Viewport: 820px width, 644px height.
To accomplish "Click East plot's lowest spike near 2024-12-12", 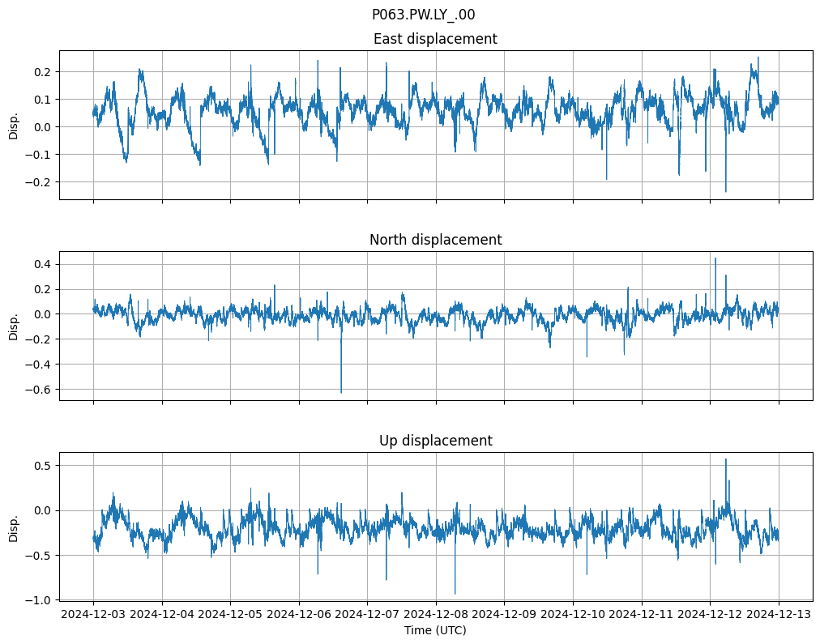I will pyautogui.click(x=725, y=191).
